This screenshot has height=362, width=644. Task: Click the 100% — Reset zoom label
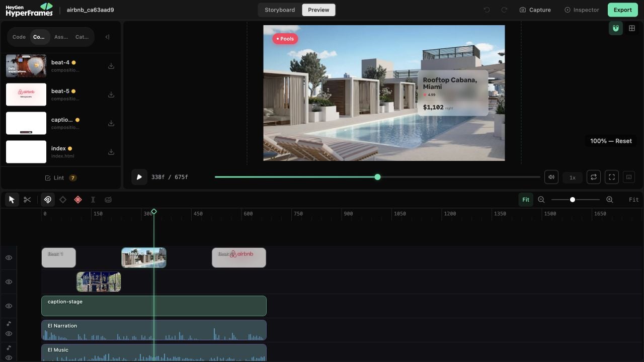pos(611,141)
